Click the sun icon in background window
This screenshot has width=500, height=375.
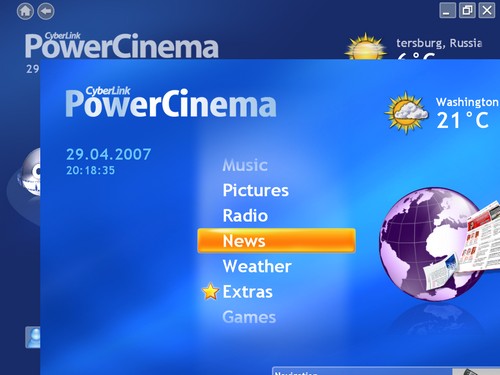[366, 46]
